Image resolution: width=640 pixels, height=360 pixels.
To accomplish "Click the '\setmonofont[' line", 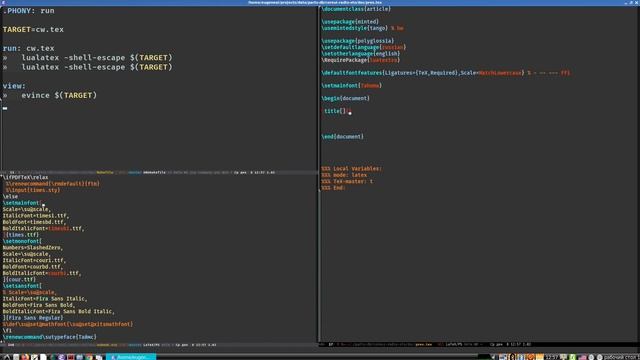I will (x=22, y=241).
